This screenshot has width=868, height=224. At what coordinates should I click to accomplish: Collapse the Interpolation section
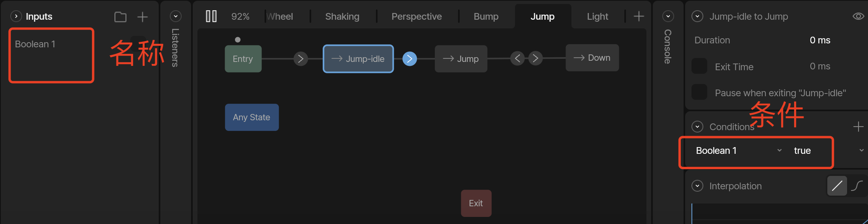697,186
